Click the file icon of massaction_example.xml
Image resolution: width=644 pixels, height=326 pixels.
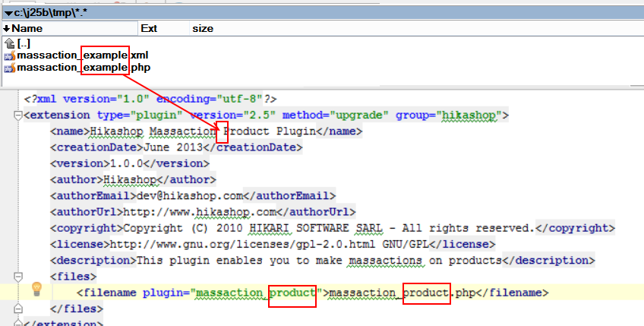tap(10, 55)
